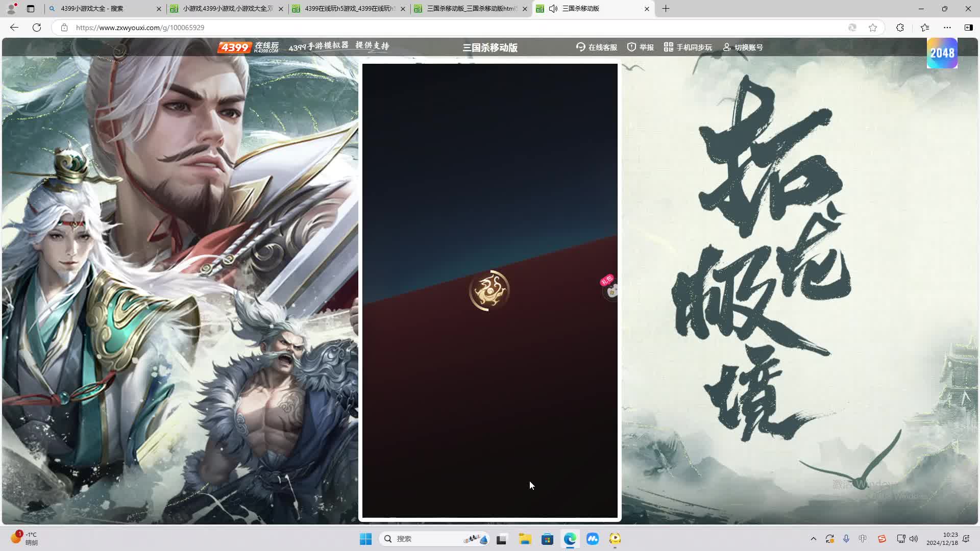Switch to the 三国杀移动版 html5 tab

(x=470, y=9)
